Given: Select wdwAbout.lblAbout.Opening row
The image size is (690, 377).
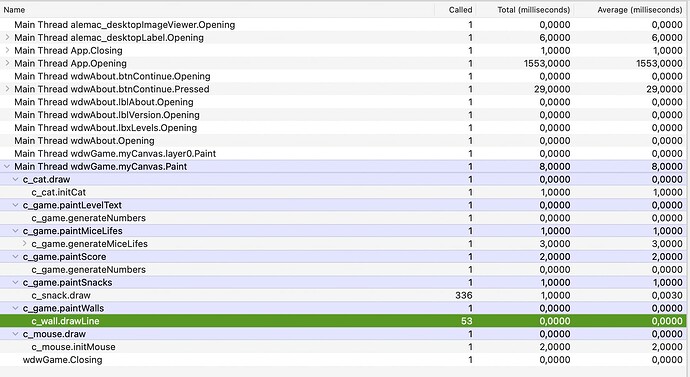Looking at the screenshot, I should point(343,102).
